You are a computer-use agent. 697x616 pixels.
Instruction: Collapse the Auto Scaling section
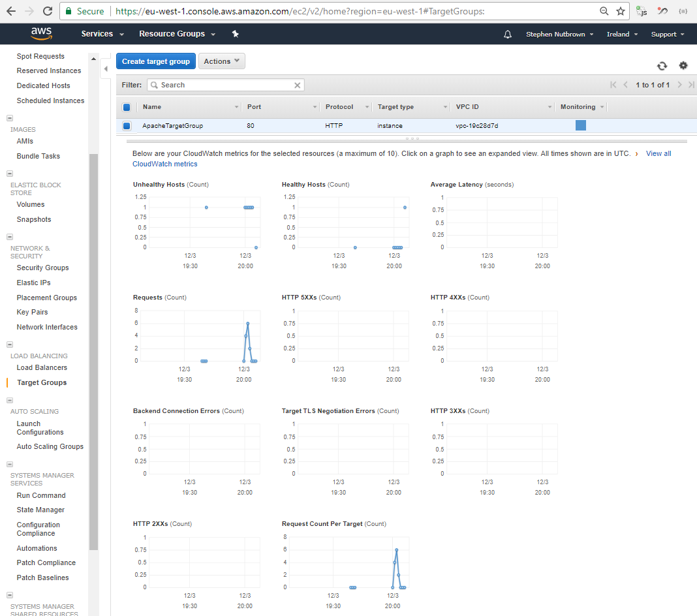(x=10, y=401)
